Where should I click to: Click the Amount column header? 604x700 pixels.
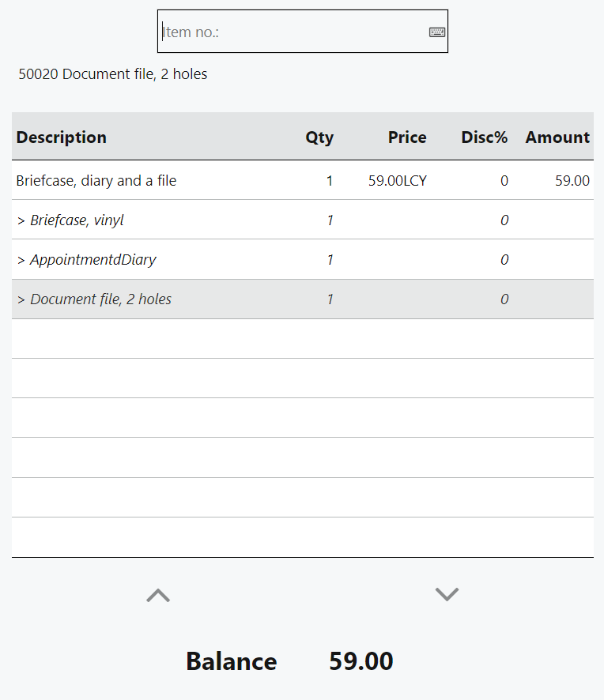557,137
